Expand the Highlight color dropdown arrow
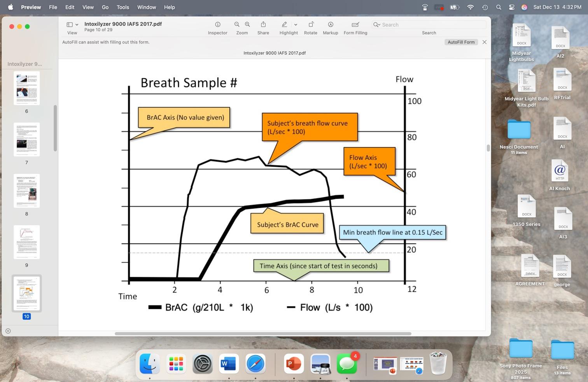 pyautogui.click(x=296, y=25)
